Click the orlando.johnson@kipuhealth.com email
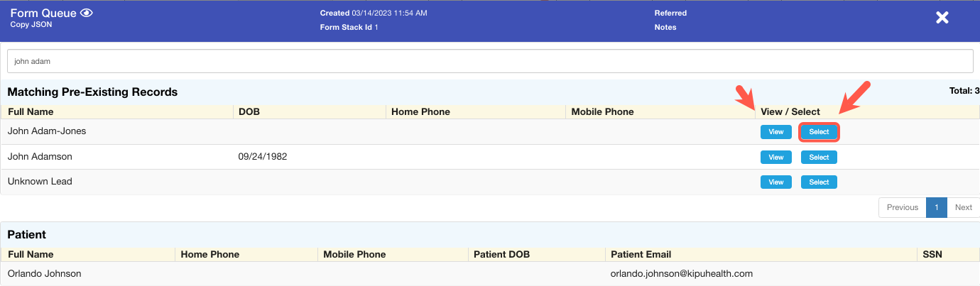 (681, 273)
